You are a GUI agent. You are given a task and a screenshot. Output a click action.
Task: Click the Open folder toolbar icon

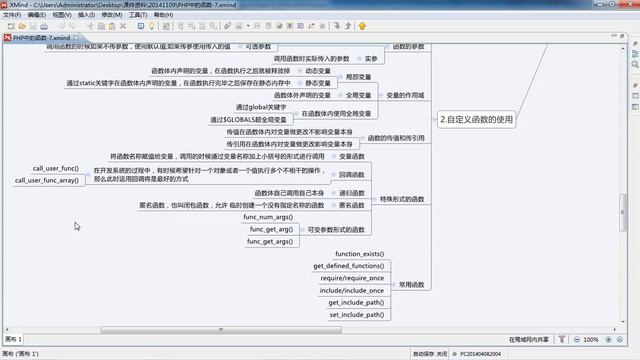(22, 26)
